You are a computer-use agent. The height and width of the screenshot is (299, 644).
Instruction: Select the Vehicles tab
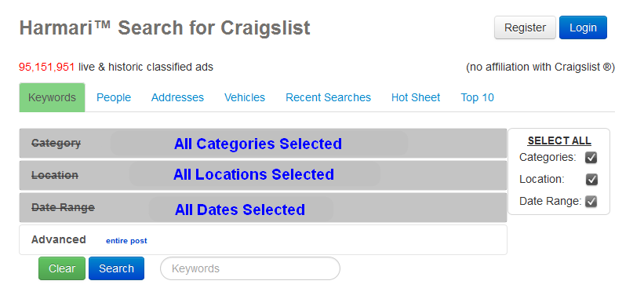(x=245, y=98)
